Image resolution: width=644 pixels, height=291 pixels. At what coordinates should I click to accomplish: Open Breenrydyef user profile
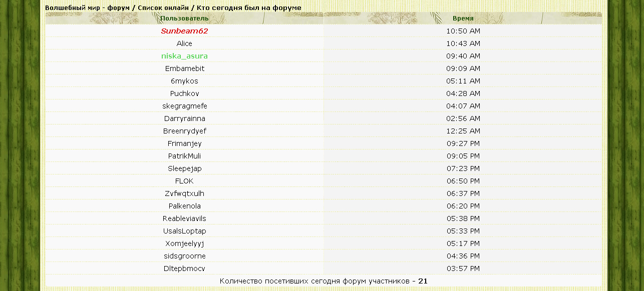tap(184, 131)
